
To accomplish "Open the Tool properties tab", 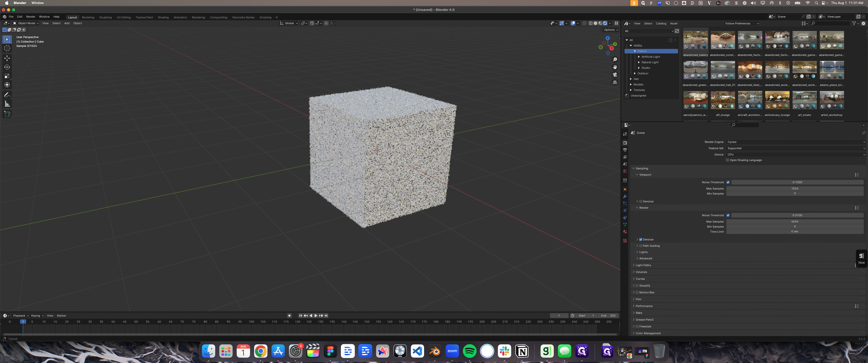I will pos(625,134).
